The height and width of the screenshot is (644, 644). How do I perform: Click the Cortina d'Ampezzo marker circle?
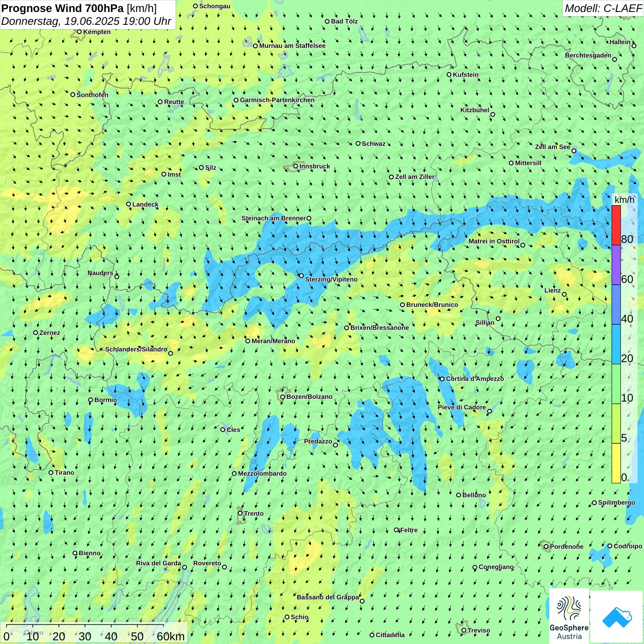442,379
